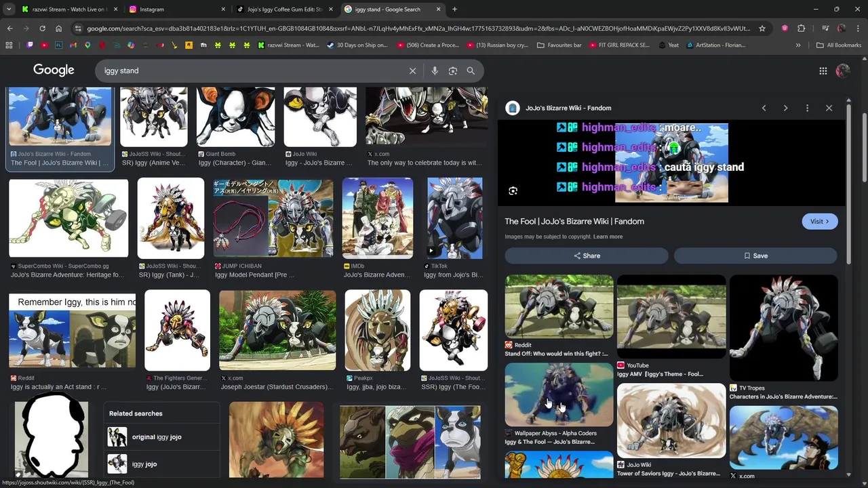
Task: Click the Google logo
Action: pyautogui.click(x=54, y=70)
